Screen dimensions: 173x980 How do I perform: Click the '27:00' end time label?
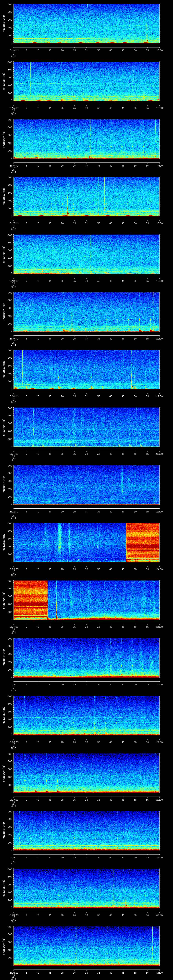point(160,742)
